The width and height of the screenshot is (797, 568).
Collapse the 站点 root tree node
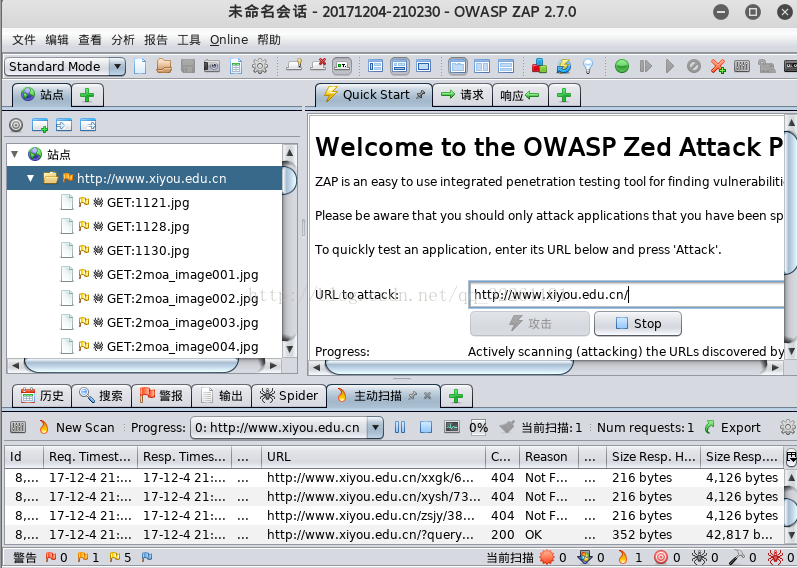15,154
